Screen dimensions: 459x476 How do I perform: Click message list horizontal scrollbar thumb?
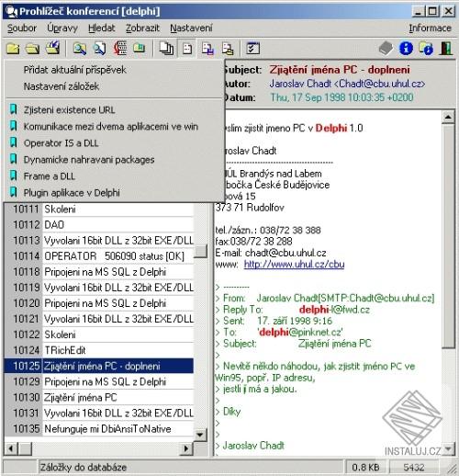[x=26, y=448]
